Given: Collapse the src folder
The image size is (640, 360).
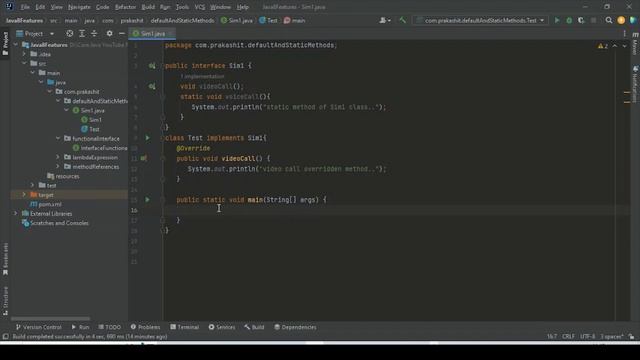Looking at the screenshot, I should [24, 63].
